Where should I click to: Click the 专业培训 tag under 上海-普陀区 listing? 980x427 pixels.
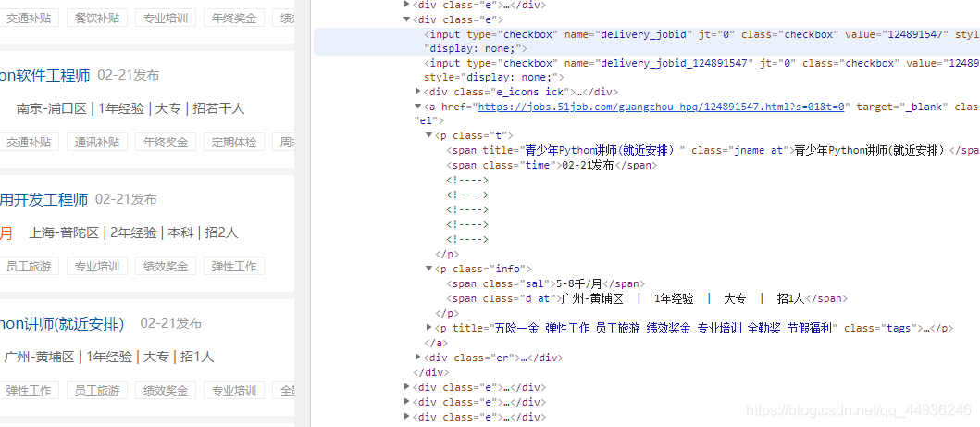click(x=97, y=266)
